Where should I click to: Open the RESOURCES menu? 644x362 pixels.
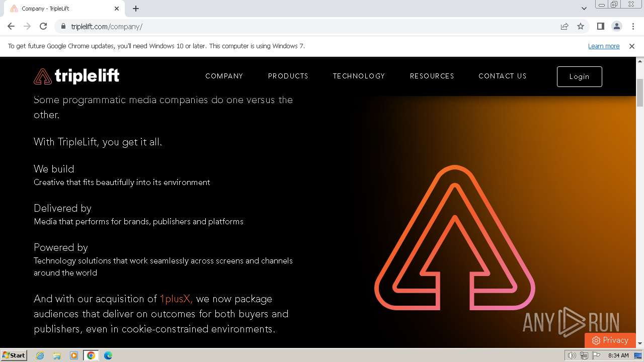click(x=432, y=76)
